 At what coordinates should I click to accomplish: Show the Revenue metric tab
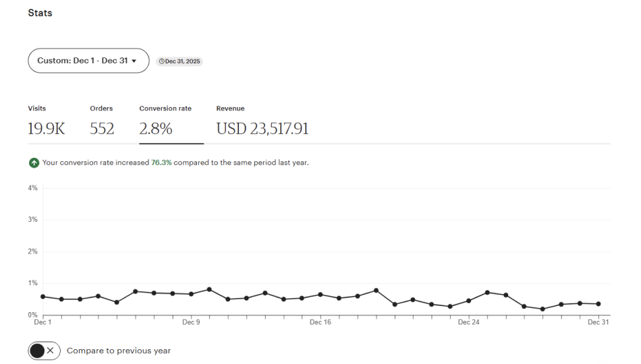tap(262, 121)
